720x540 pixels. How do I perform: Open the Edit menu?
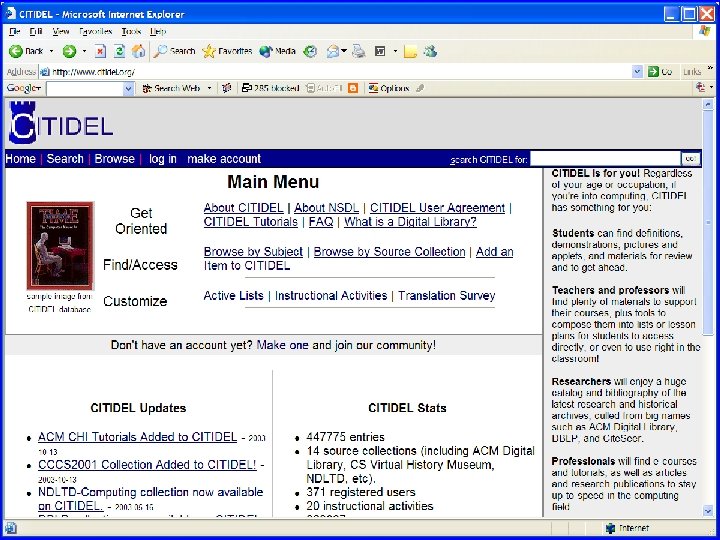(36, 32)
